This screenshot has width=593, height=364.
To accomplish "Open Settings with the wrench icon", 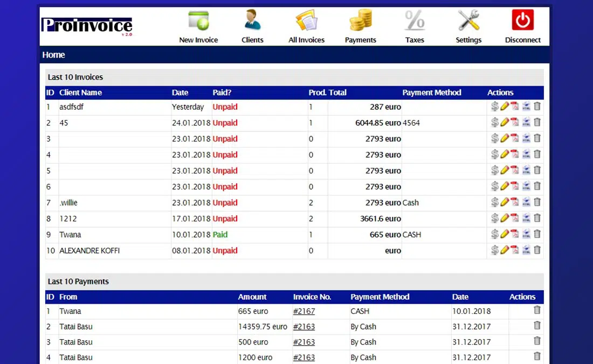I will point(468,26).
